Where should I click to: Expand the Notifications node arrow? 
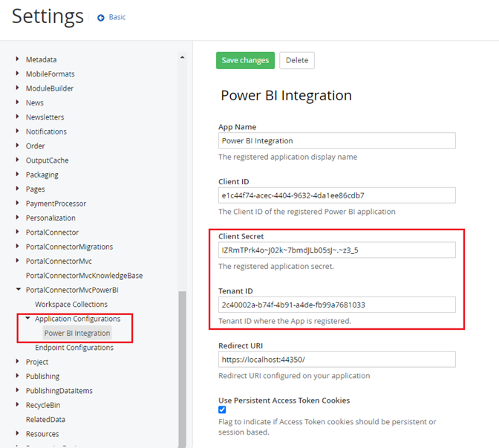click(18, 131)
